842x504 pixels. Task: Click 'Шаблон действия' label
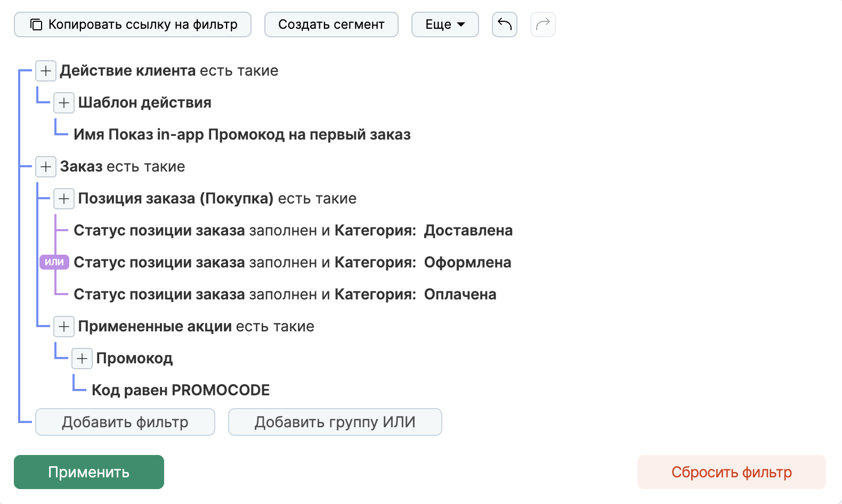click(x=145, y=103)
